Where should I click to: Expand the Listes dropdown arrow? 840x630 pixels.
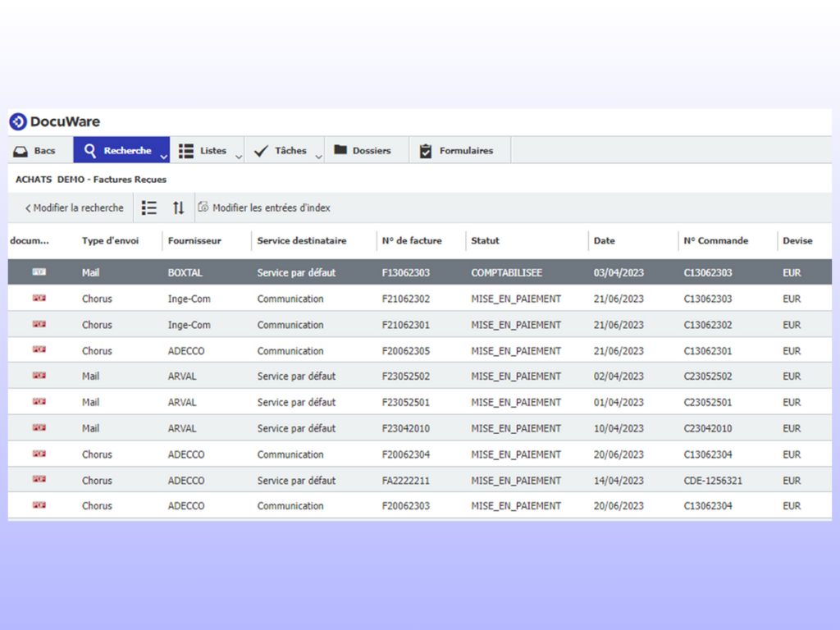point(239,157)
